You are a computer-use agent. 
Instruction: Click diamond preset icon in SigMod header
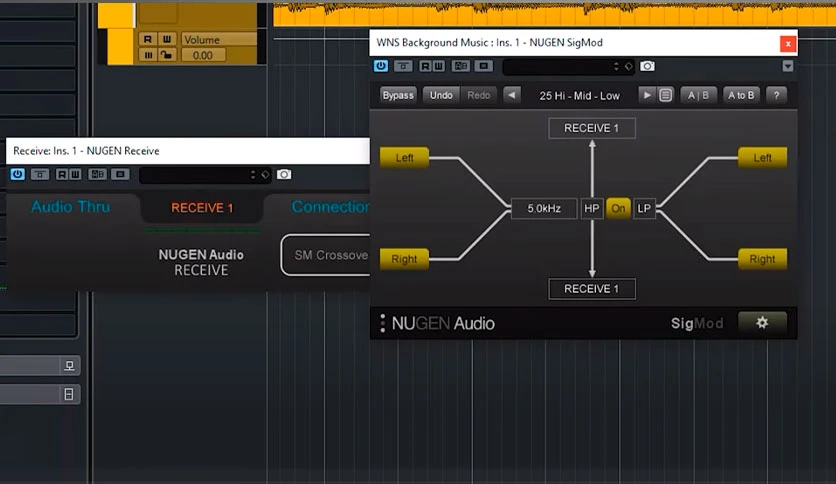(629, 67)
